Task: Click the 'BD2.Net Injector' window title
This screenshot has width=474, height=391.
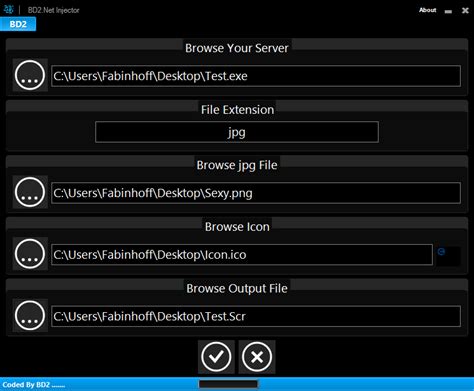Action: (x=54, y=10)
